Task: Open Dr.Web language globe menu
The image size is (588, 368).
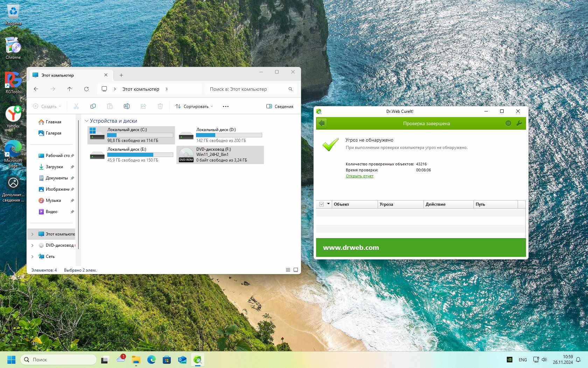Action: (508, 123)
